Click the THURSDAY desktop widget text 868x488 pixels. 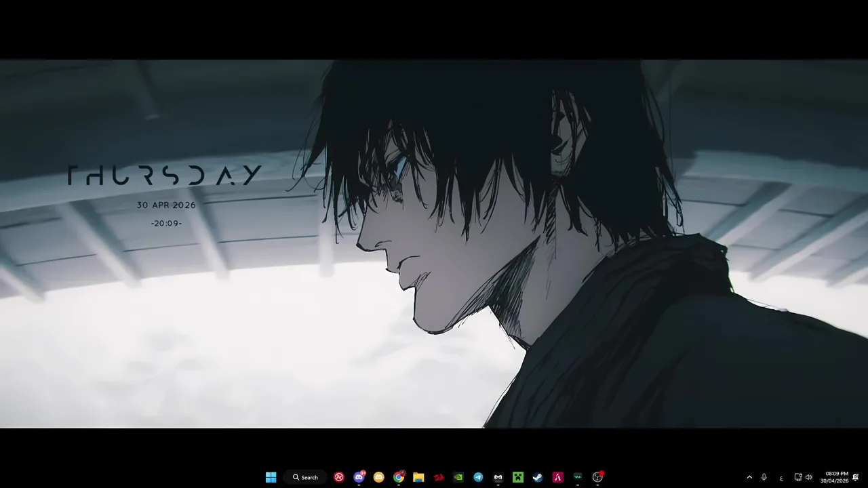164,176
